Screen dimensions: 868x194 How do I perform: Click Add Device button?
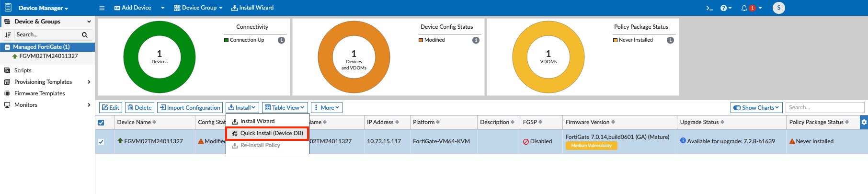pyautogui.click(x=133, y=8)
